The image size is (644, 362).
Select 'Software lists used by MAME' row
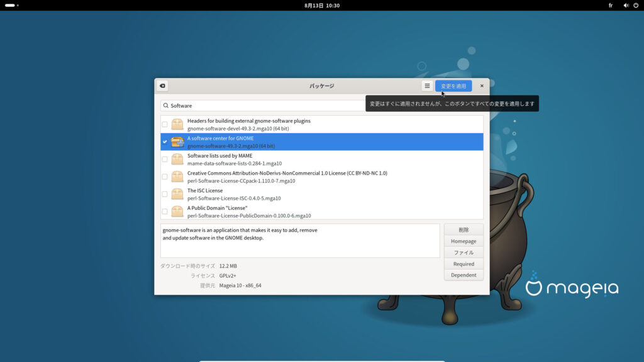click(x=321, y=159)
